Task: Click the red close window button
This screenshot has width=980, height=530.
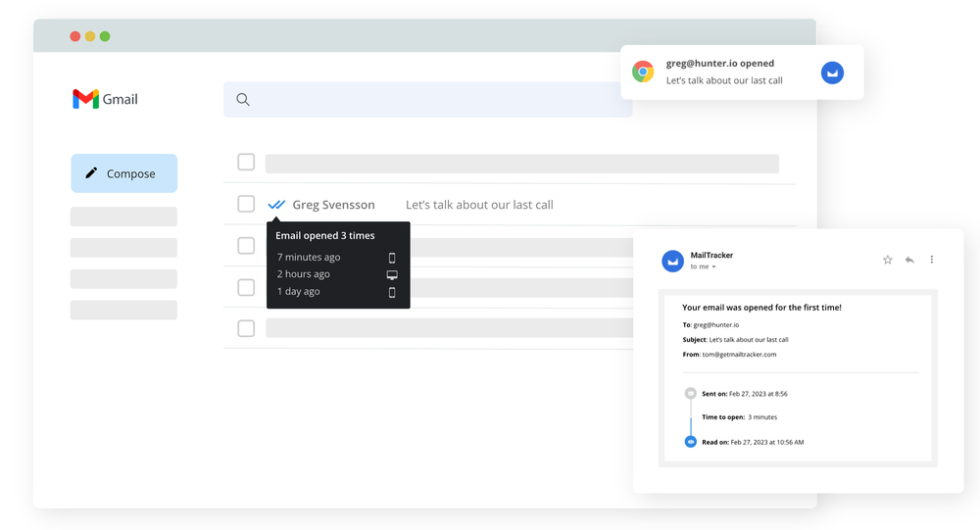Action: (75, 36)
